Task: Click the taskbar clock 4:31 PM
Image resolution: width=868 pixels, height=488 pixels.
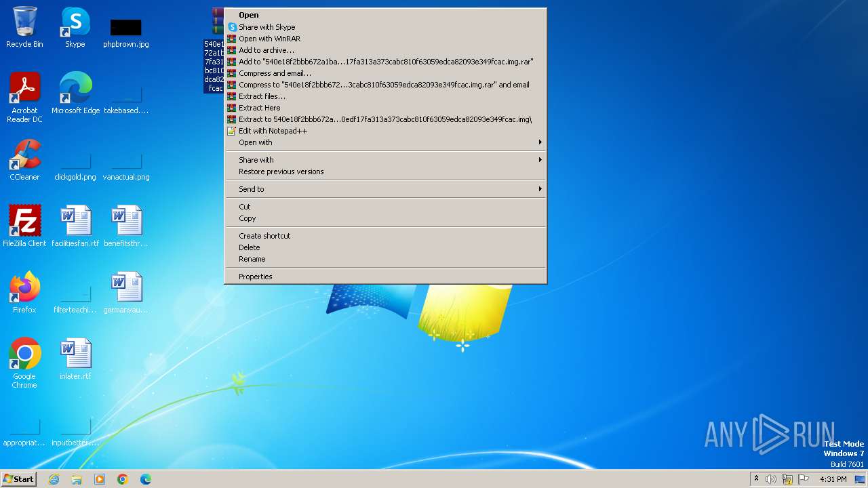Action: [x=833, y=479]
